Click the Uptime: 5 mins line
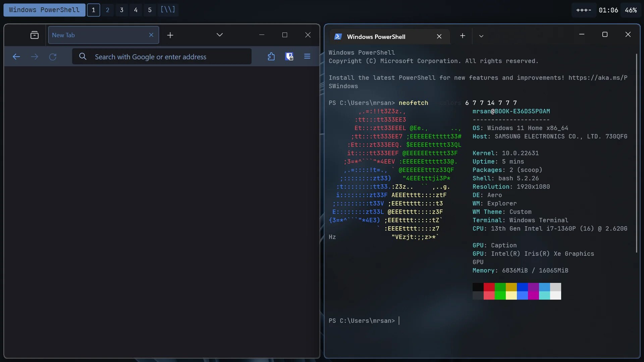 pyautogui.click(x=498, y=162)
